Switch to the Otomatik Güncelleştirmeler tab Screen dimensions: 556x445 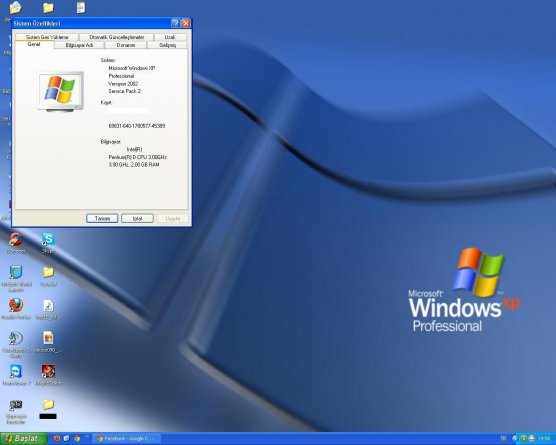coord(117,37)
